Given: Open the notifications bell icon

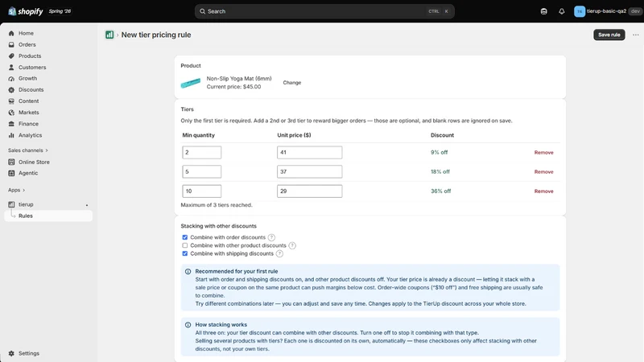Looking at the screenshot, I should (561, 11).
